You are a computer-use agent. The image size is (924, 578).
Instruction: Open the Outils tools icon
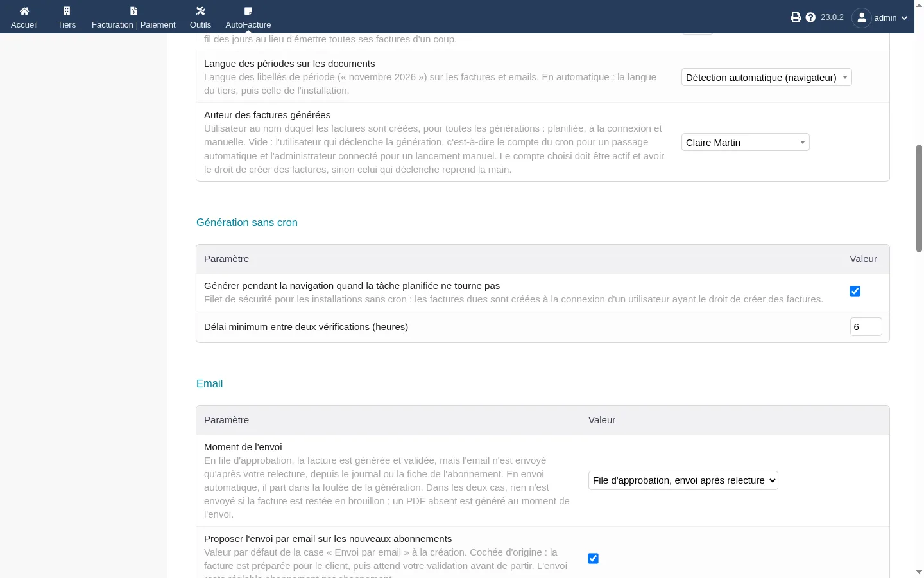[200, 11]
